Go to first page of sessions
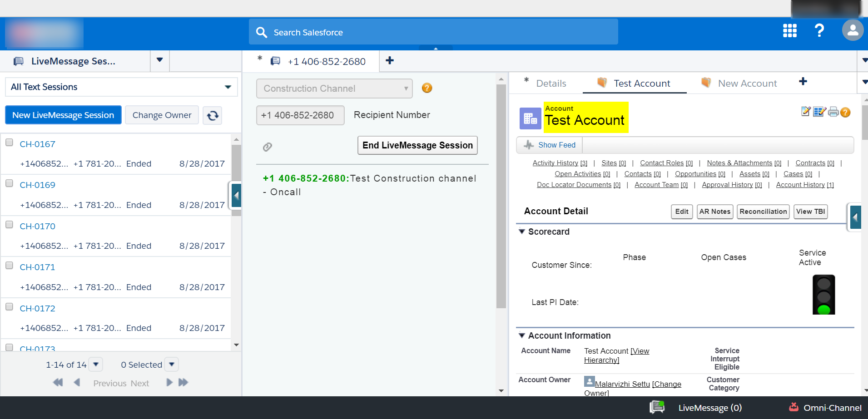The image size is (868, 419). pos(58,382)
